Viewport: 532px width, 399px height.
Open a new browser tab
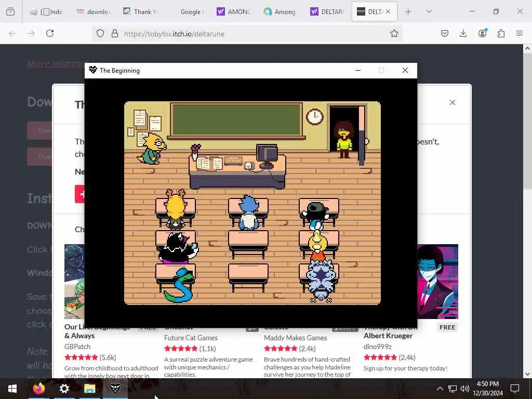(x=408, y=11)
